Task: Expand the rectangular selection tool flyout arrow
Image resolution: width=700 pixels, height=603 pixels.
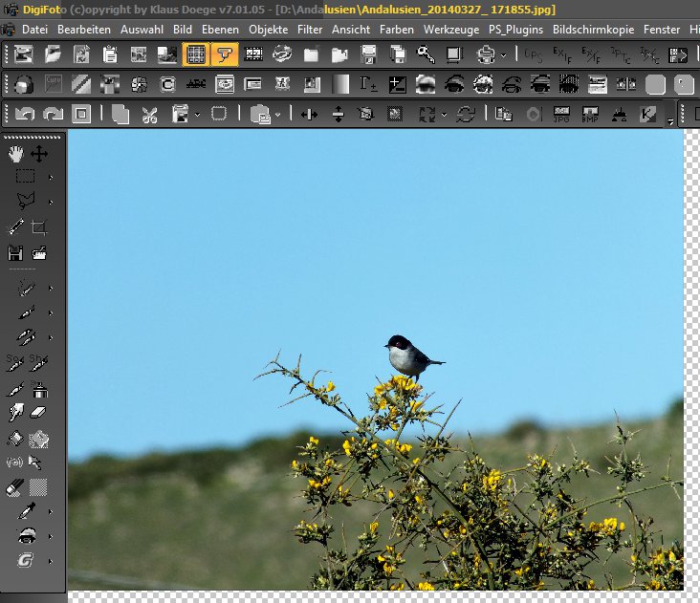Action: point(51,177)
